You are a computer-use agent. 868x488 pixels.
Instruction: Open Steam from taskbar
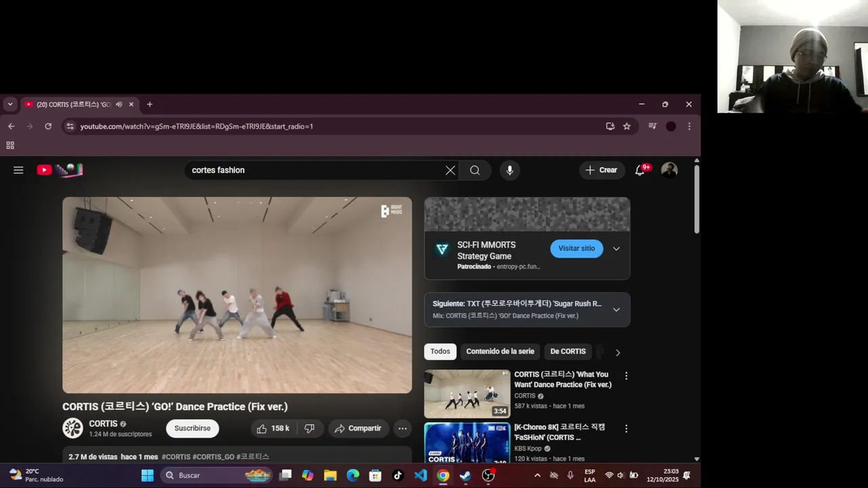[x=465, y=476]
